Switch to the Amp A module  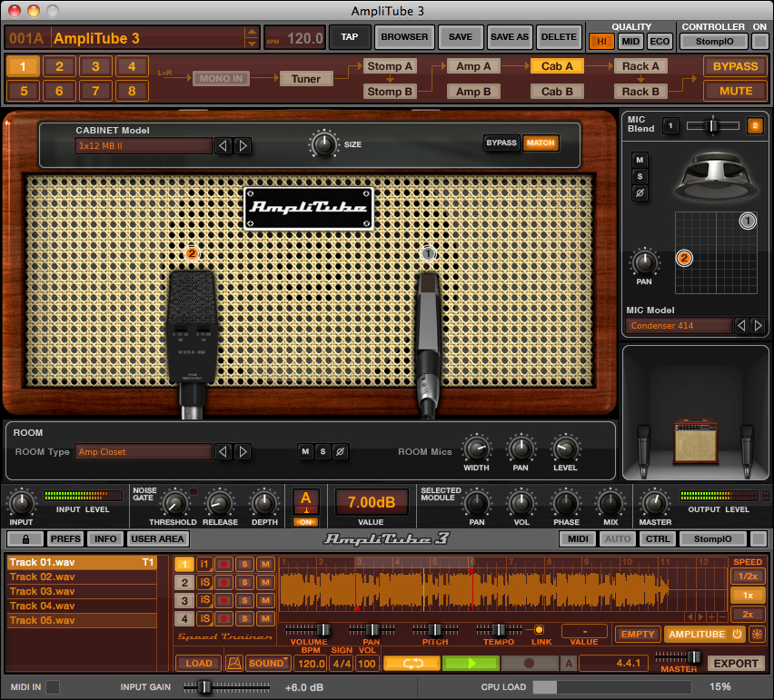pyautogui.click(x=473, y=66)
